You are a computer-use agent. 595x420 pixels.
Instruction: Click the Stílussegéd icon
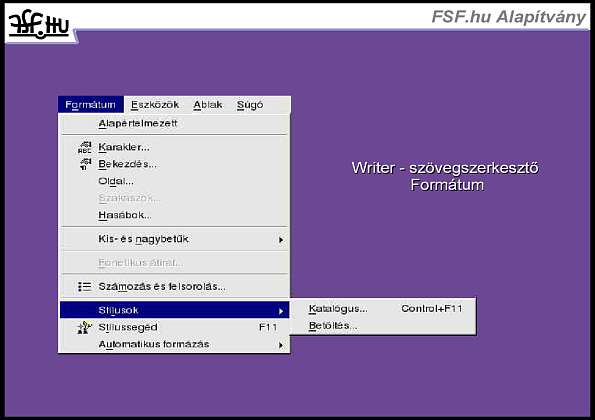tap(84, 327)
